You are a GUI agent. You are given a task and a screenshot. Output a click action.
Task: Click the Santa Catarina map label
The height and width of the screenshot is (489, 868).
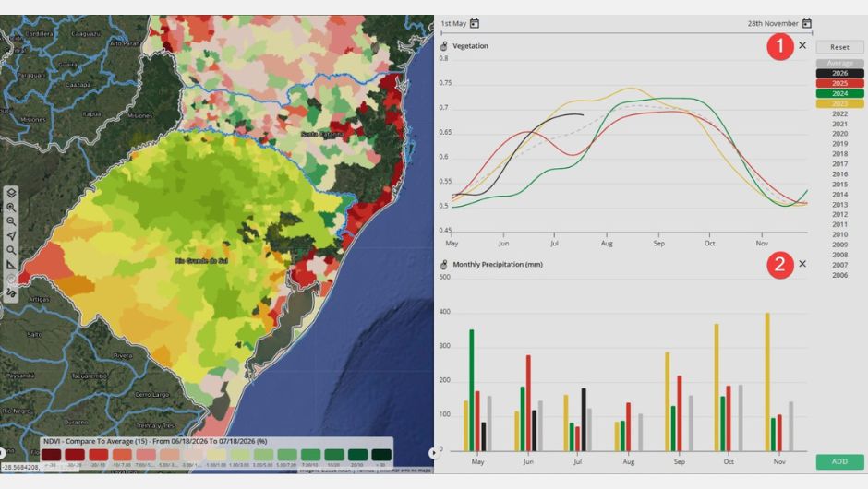321,135
